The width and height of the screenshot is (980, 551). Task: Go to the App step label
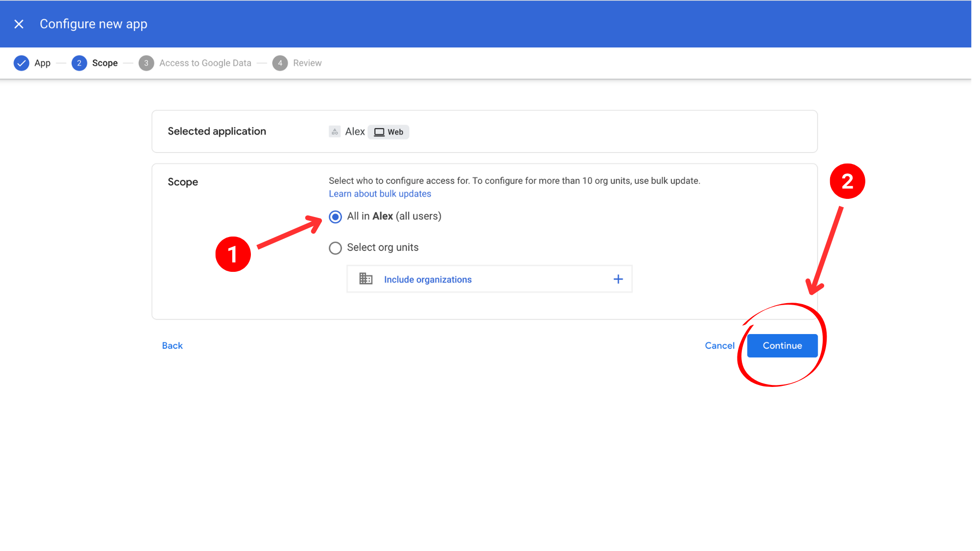pos(42,63)
